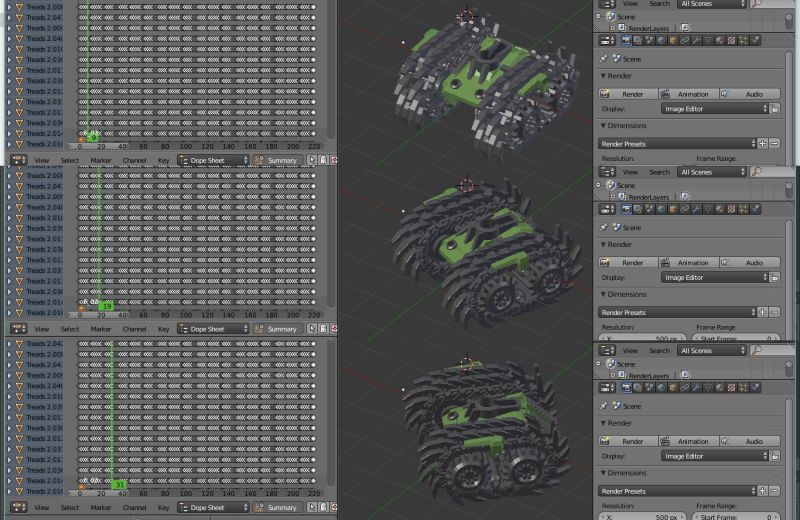Viewport: 800px width, 520px height.
Task: Click pin icon beside Scene in frame-31 properties panel
Action: pos(604,406)
